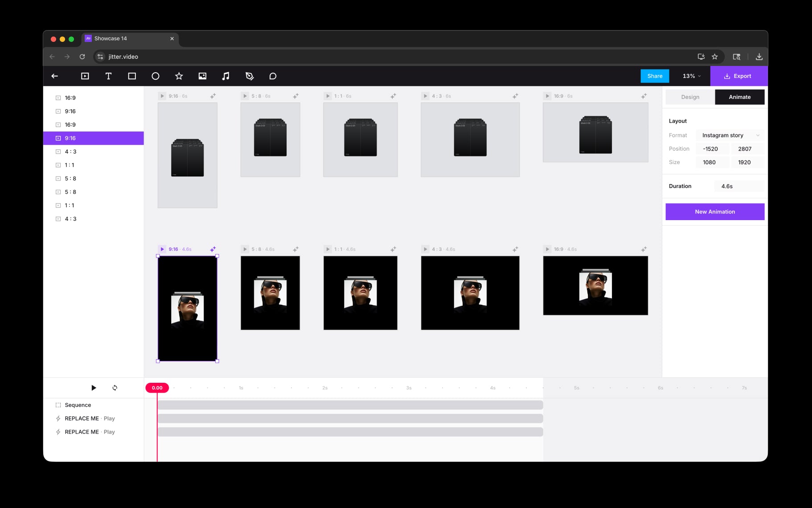Select the Pen drawing tool
Viewport: 812px width, 508px height.
pos(250,76)
